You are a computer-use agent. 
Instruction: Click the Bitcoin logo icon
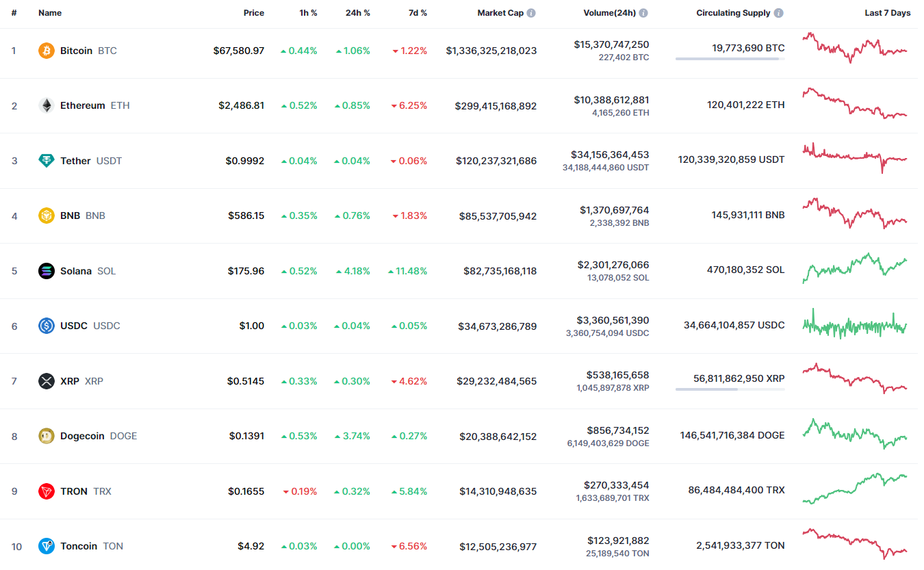pyautogui.click(x=47, y=51)
